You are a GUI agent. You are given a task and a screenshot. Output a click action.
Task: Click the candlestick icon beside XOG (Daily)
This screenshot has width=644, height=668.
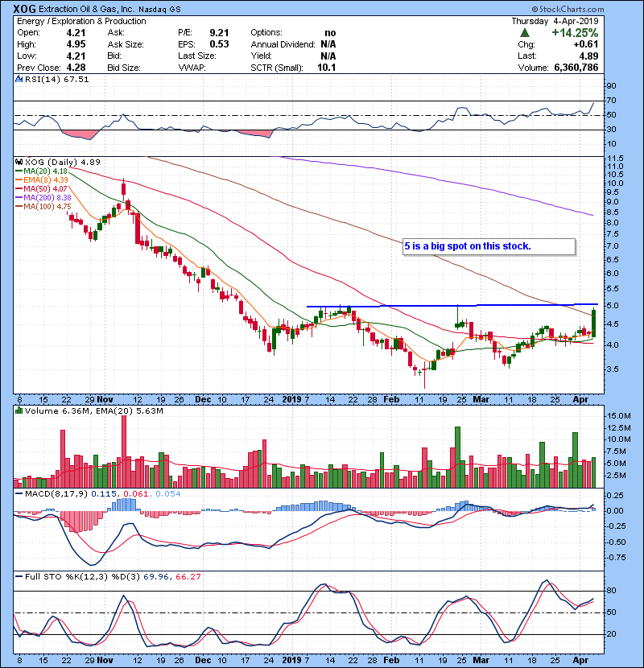[x=19, y=162]
